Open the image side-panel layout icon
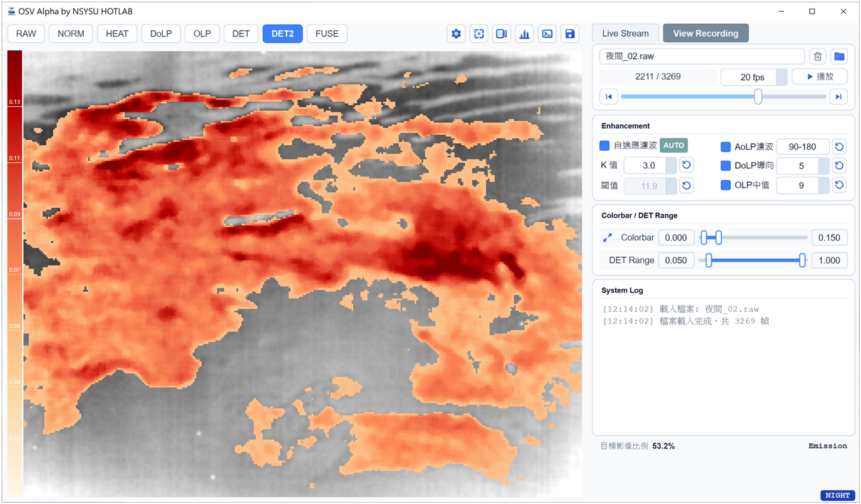Screen dimensions: 861x504 (x=502, y=34)
